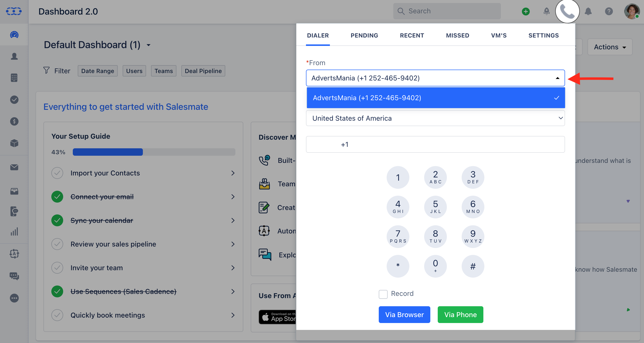Open United States of America country dropdown

click(435, 118)
